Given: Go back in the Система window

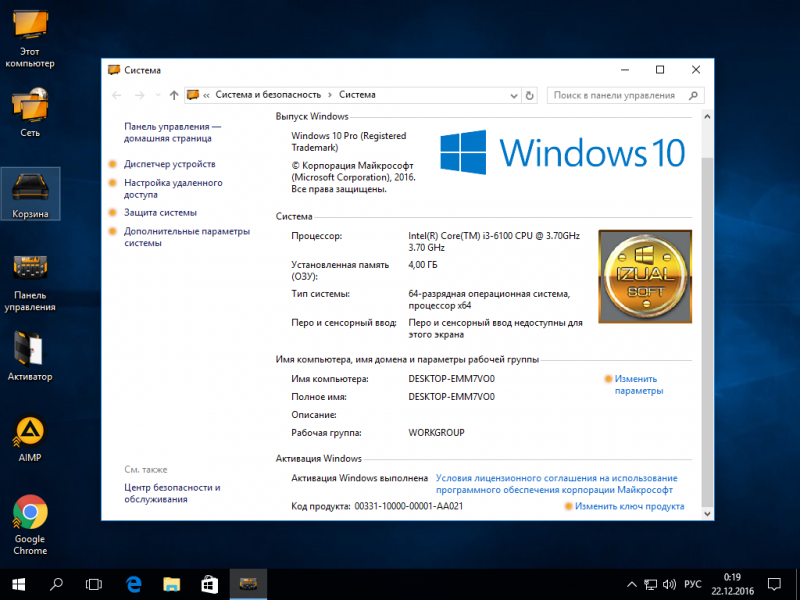Looking at the screenshot, I should coord(117,95).
